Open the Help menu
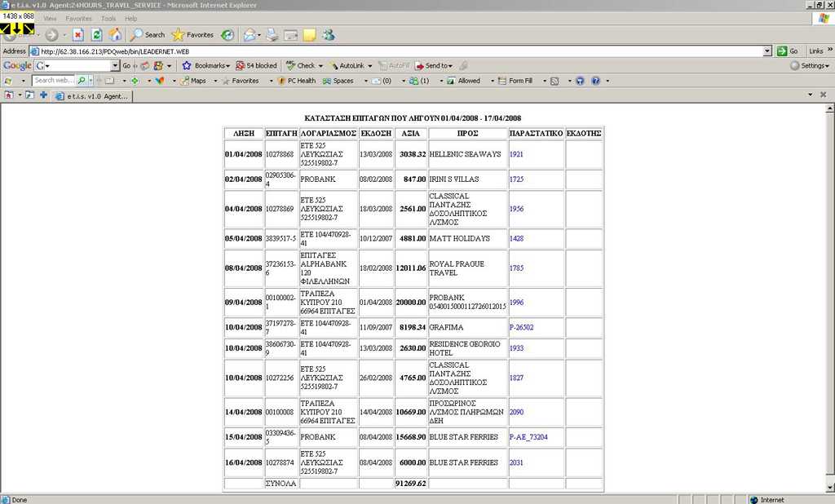 tap(131, 19)
